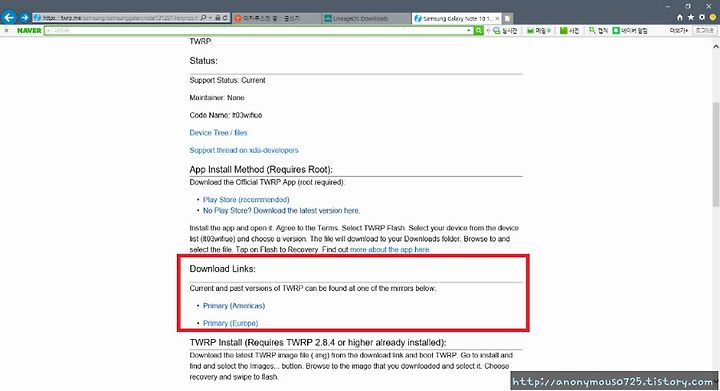Image resolution: width=720 pixels, height=391 pixels.
Task: Close the NAVER toolbar with its X
Action: click(6, 31)
